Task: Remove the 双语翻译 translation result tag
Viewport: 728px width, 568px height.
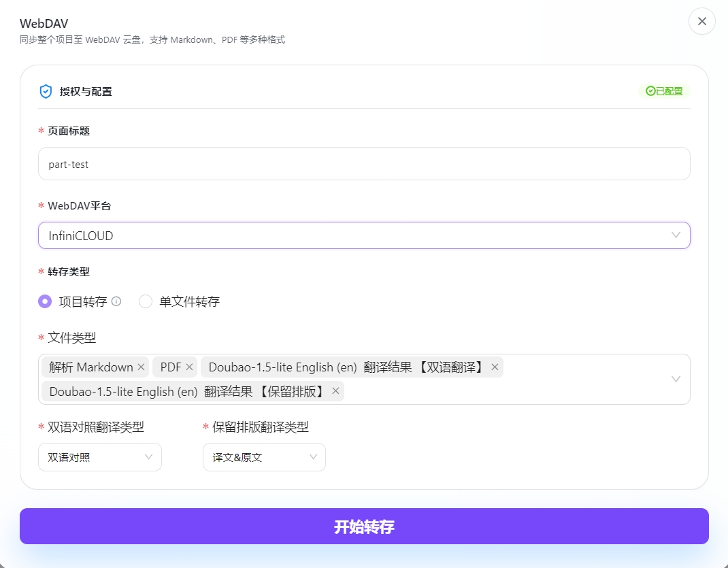Action: click(x=493, y=367)
